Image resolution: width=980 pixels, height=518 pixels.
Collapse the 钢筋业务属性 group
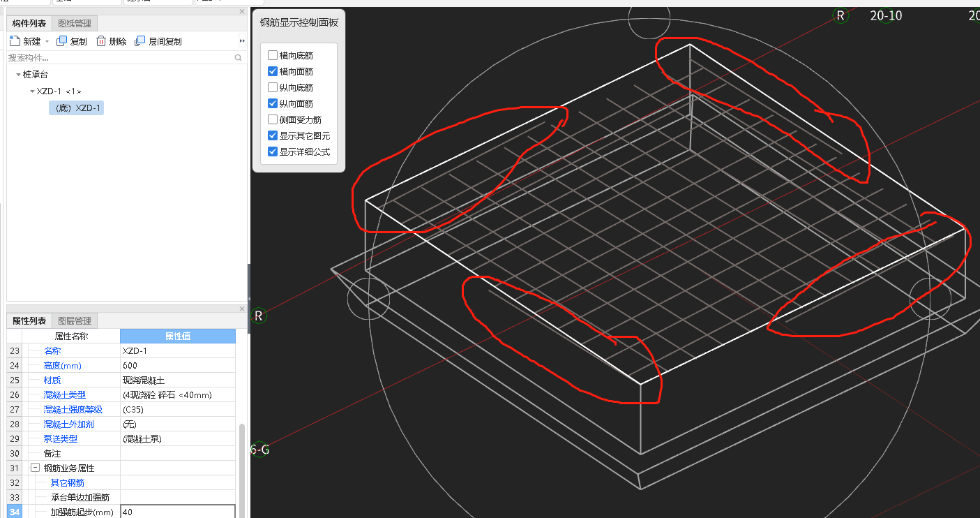pyautogui.click(x=35, y=468)
